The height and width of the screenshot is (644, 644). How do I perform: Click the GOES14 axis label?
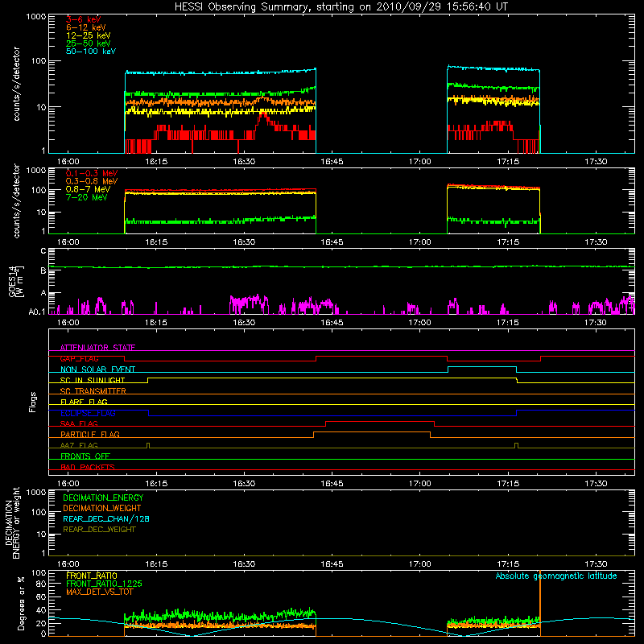tap(14, 282)
